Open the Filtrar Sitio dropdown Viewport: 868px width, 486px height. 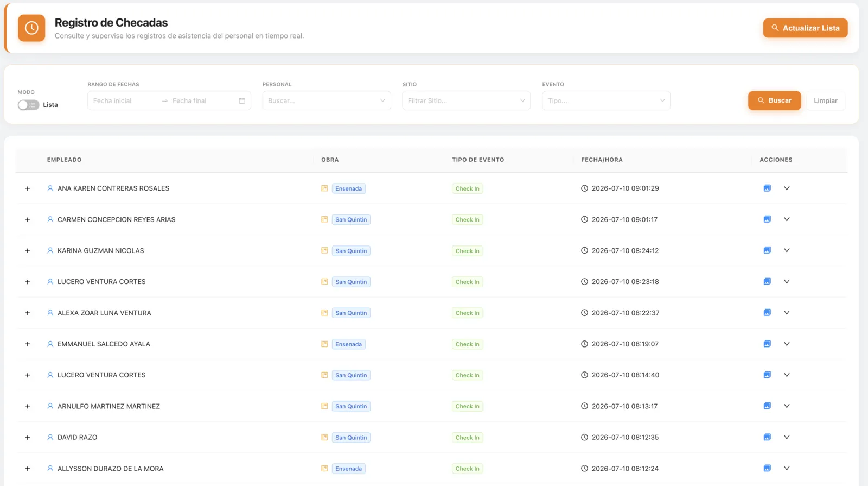click(467, 100)
